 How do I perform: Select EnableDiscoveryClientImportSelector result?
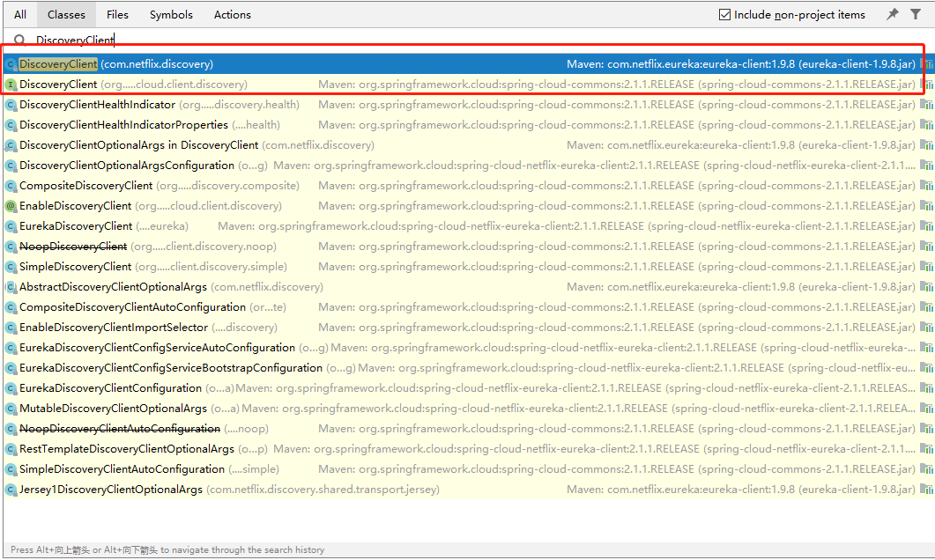pyautogui.click(x=468, y=327)
